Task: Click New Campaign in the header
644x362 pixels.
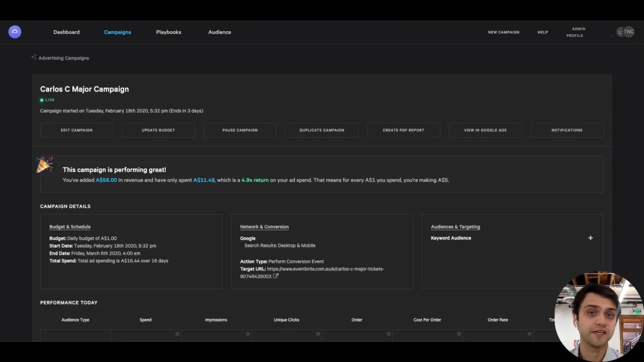Action: coord(503,32)
